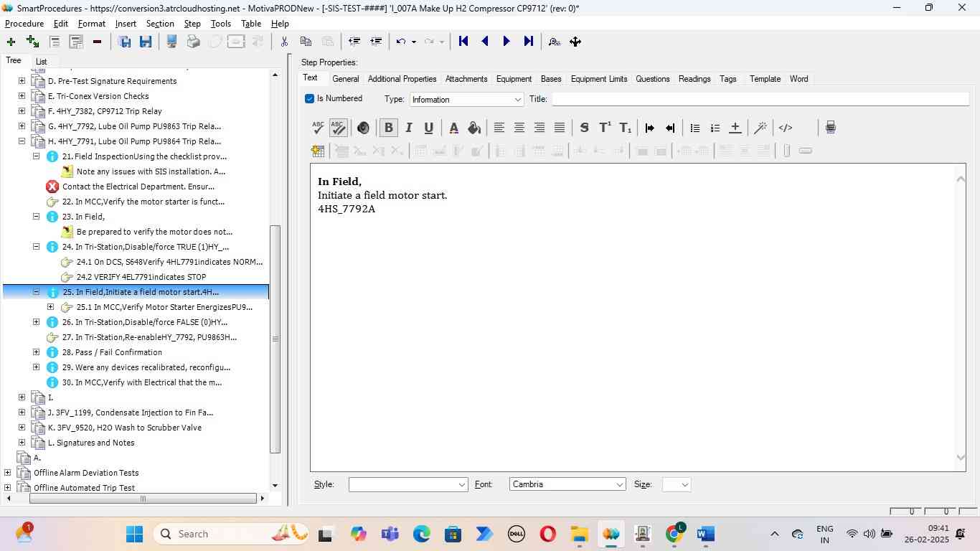980x551 pixels.
Task: Center align the step text
Action: click(519, 128)
